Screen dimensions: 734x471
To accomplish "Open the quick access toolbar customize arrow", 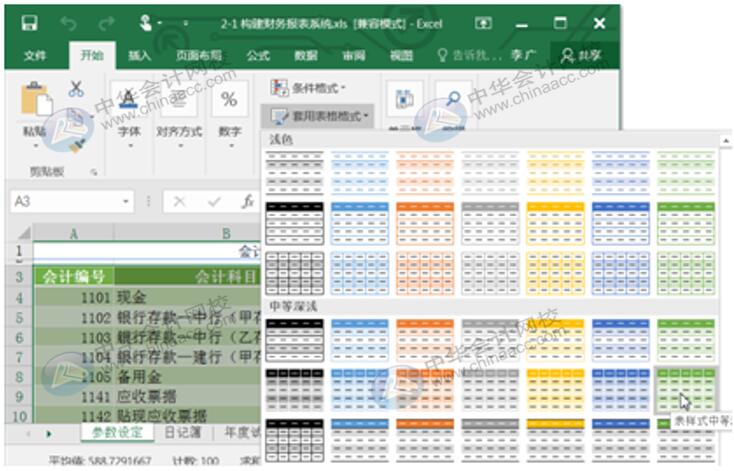I will pyautogui.click(x=185, y=23).
